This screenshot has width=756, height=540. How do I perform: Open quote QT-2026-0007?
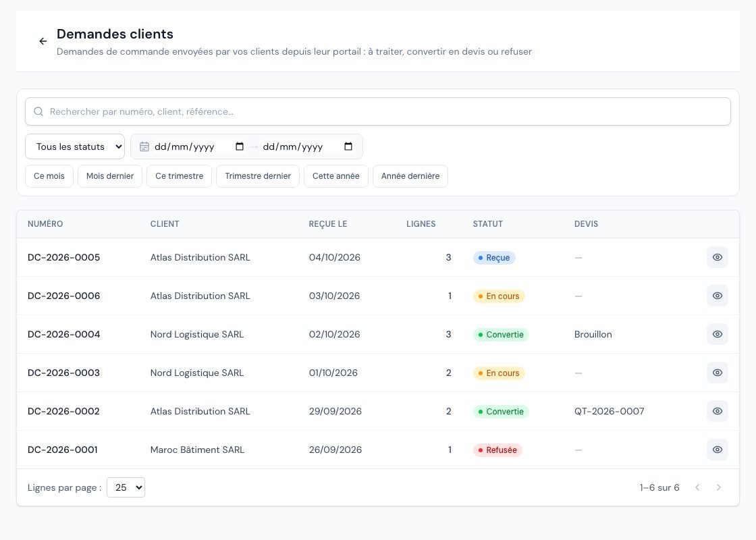click(x=609, y=411)
